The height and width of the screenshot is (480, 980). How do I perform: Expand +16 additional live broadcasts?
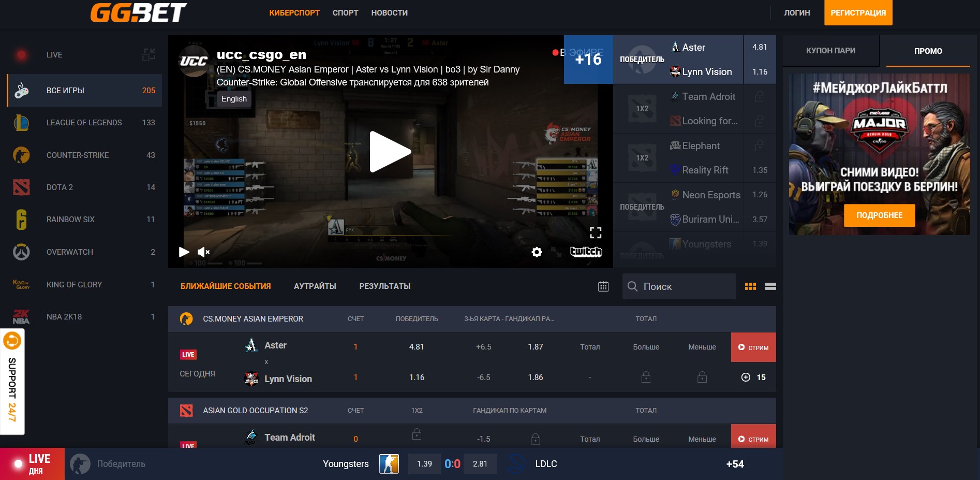point(588,60)
